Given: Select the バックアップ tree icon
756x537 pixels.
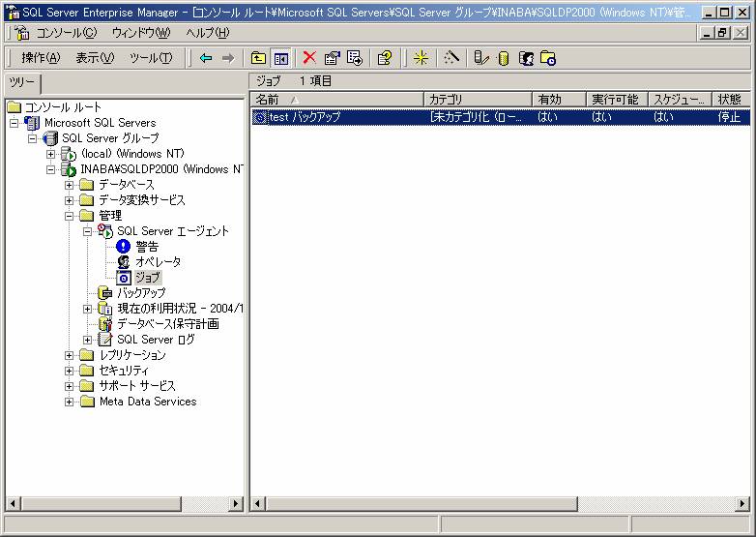Looking at the screenshot, I should [x=105, y=293].
